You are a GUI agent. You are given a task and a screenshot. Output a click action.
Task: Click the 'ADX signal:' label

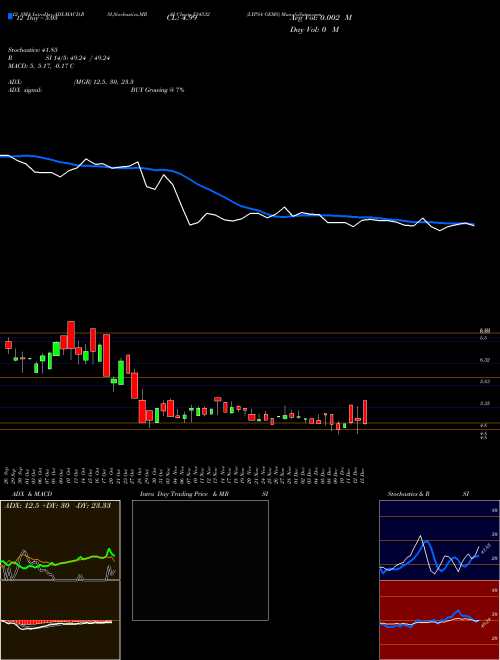coord(25,90)
